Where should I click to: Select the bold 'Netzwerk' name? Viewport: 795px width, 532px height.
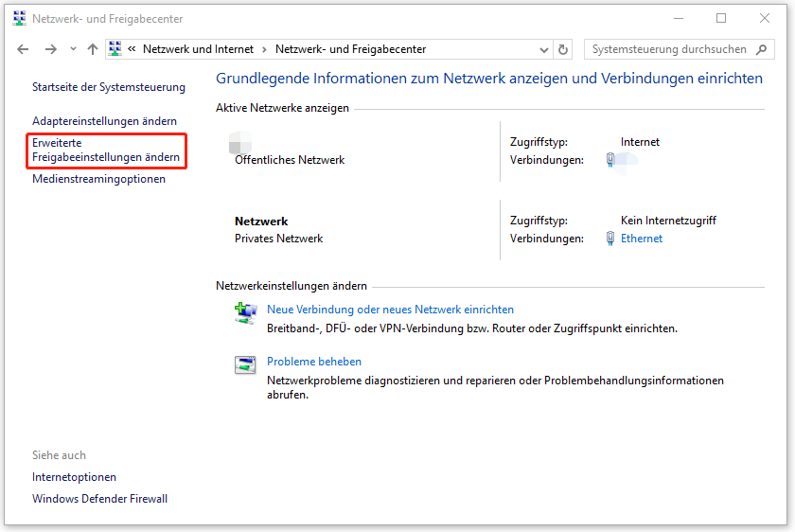(261, 222)
